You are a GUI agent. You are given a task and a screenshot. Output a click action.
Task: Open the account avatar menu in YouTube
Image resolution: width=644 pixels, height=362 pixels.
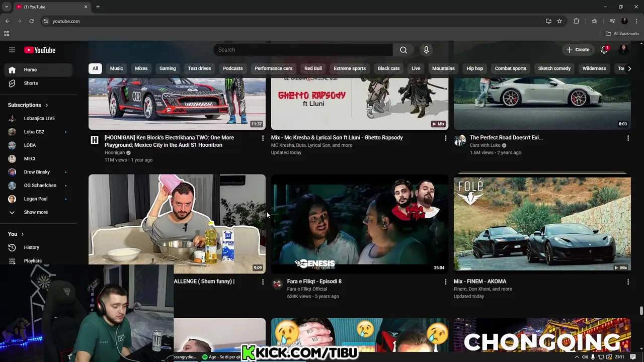pyautogui.click(x=624, y=50)
